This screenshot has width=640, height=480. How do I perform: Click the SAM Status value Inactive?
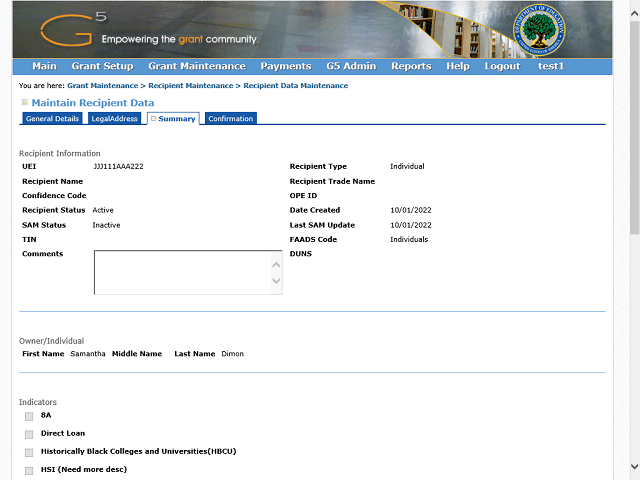[106, 225]
